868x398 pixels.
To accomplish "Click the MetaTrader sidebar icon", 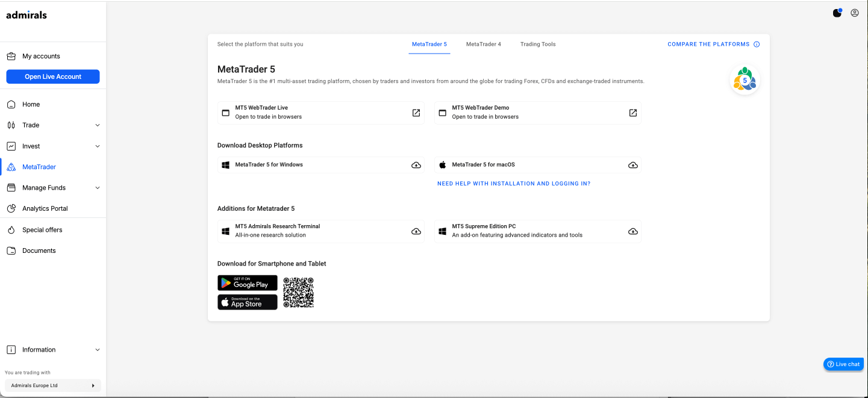I will [x=11, y=167].
